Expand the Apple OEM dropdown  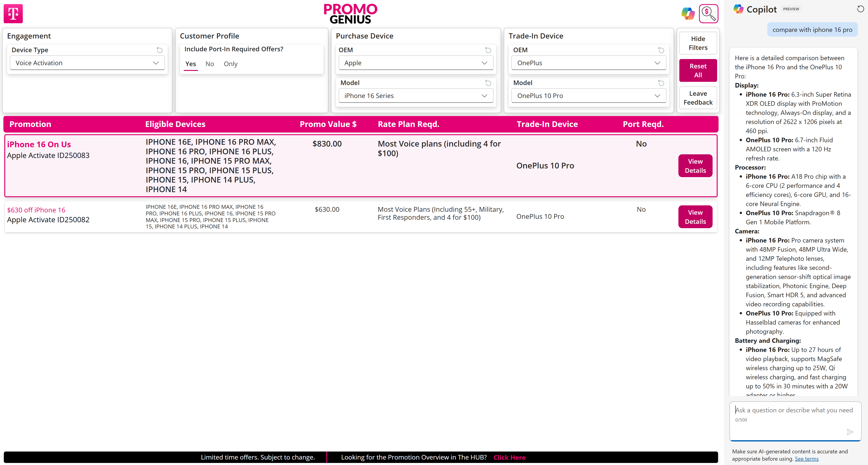click(415, 63)
